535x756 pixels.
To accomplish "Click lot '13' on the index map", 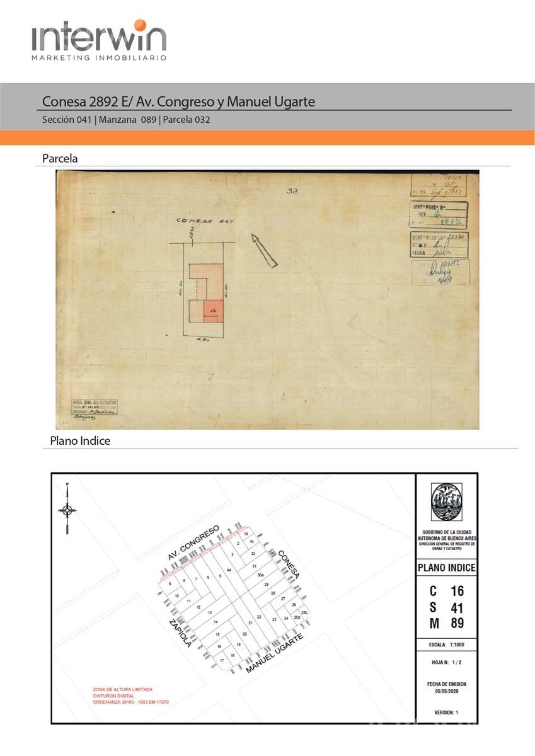I will [x=210, y=612].
